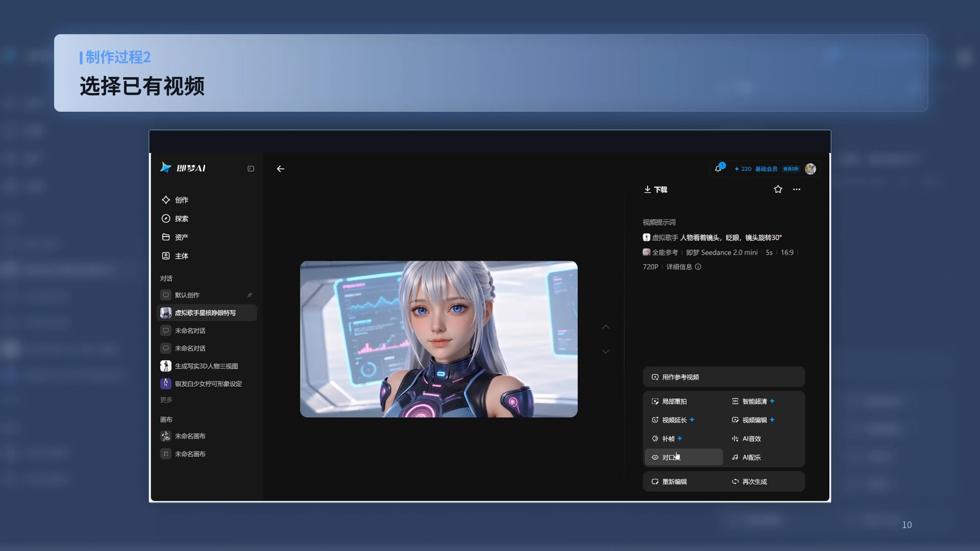Screen dimensions: 980x551
Task: Go to previous item with up chevron
Action: [x=605, y=327]
